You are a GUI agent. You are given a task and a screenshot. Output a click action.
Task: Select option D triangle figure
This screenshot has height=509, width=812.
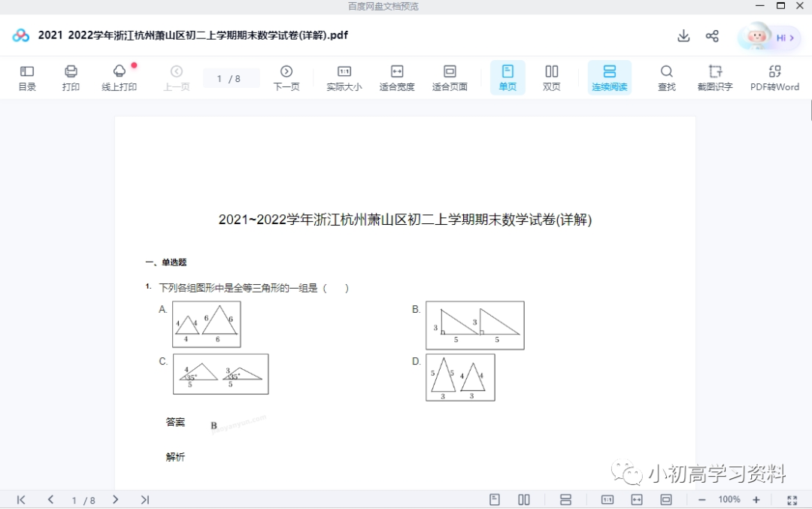point(460,377)
